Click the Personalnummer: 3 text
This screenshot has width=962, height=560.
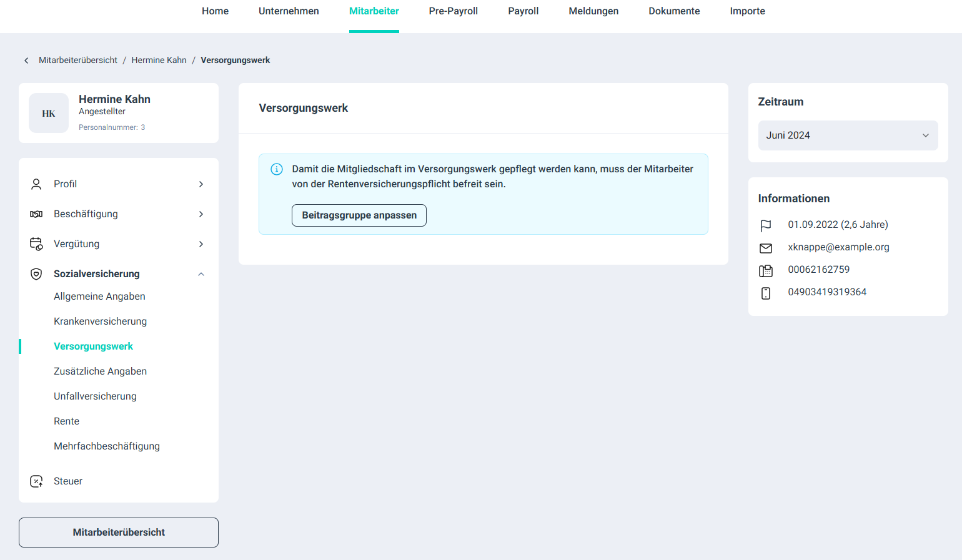[112, 127]
